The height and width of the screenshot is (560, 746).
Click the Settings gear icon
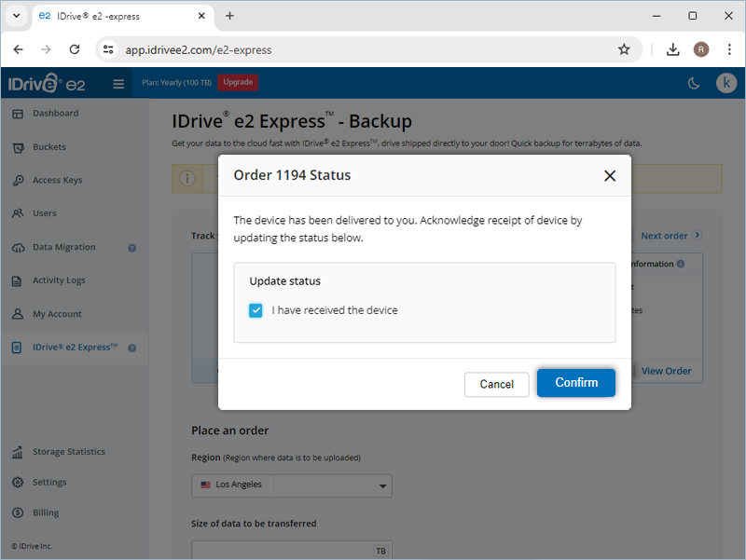pyautogui.click(x=18, y=482)
